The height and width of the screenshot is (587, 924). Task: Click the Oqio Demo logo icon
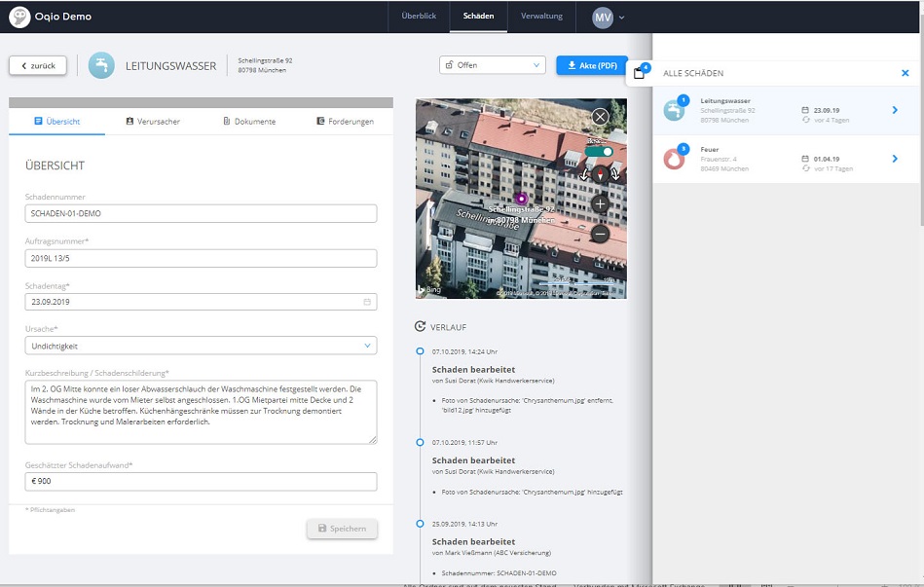pos(19,17)
